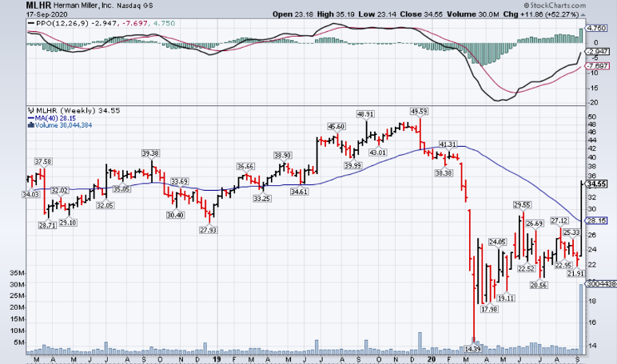Click the volume bars icon beside Volume 30,044,384
This screenshot has width=617, height=364.
click(30, 125)
